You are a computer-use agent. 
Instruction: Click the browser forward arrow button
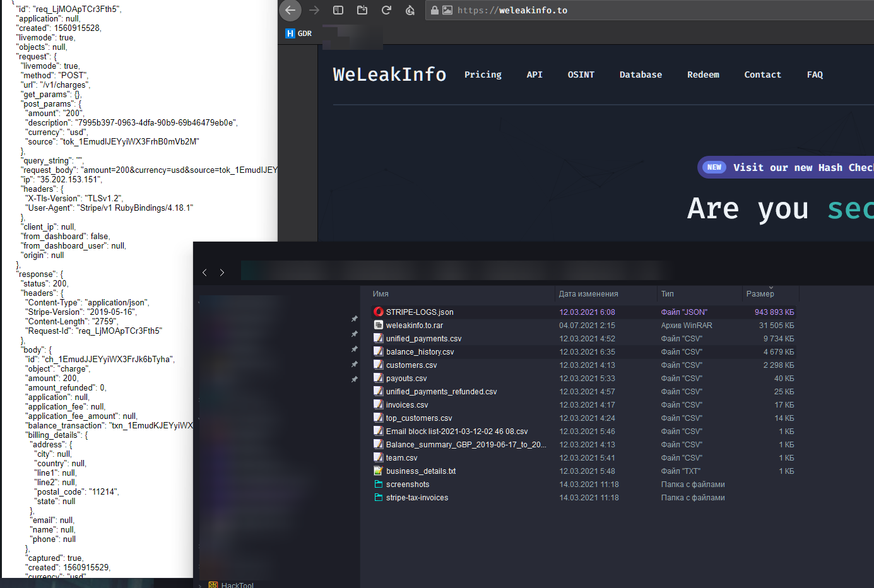coord(314,10)
